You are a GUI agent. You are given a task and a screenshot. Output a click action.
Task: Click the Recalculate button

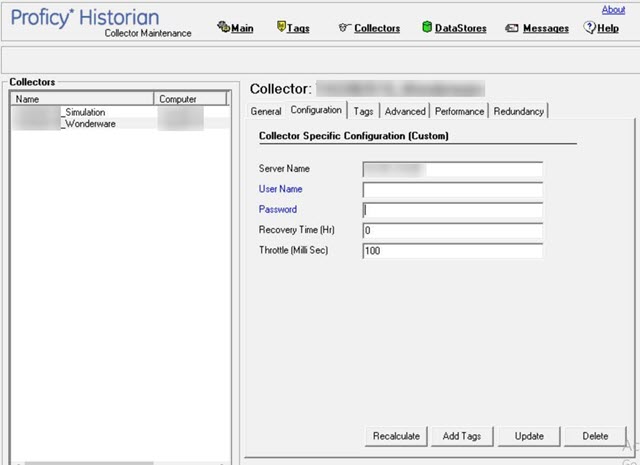click(x=396, y=436)
